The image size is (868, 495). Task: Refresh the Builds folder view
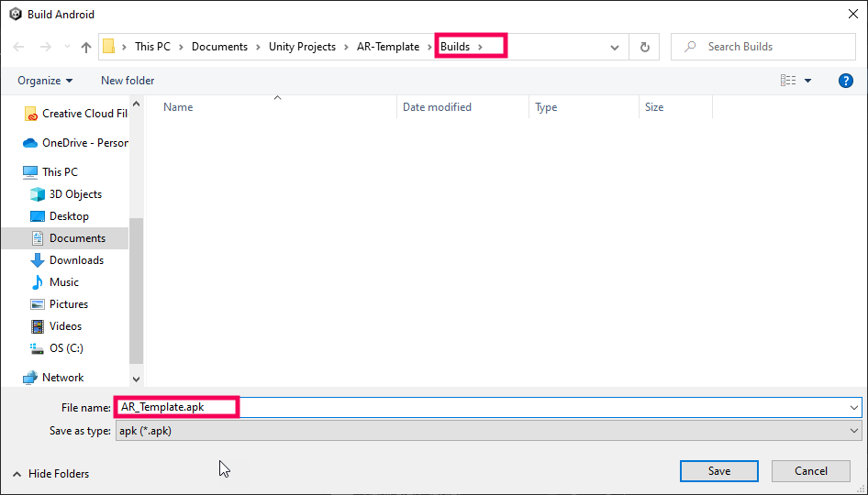[645, 47]
